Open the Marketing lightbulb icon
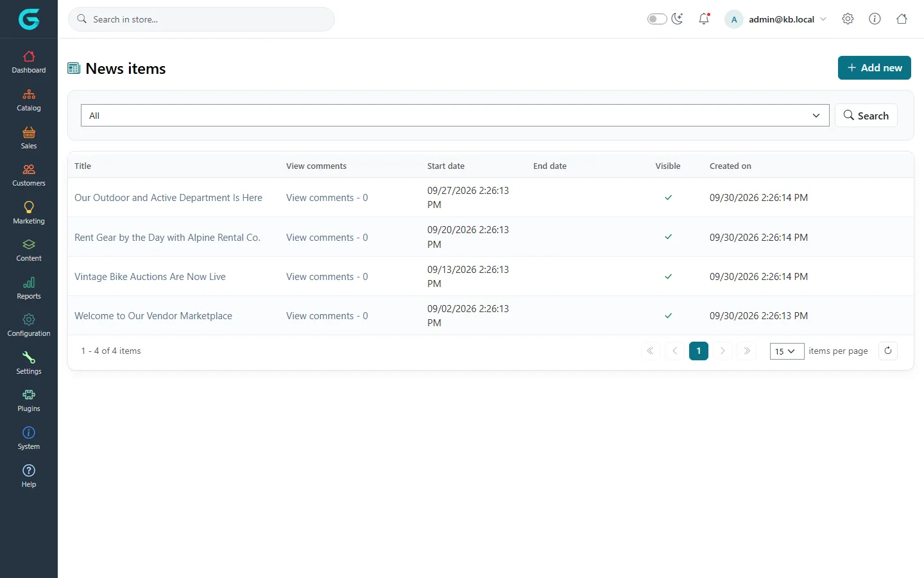924x578 pixels. click(29, 207)
